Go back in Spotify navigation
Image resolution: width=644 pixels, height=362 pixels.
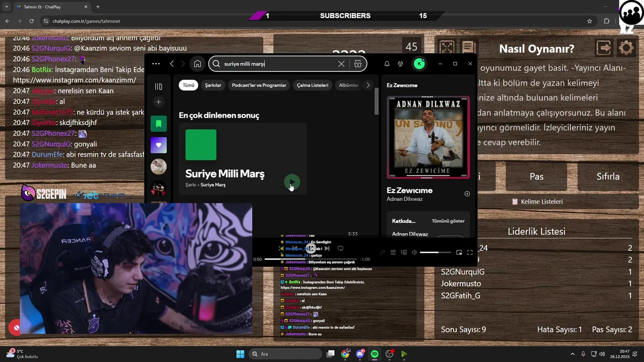click(x=172, y=64)
